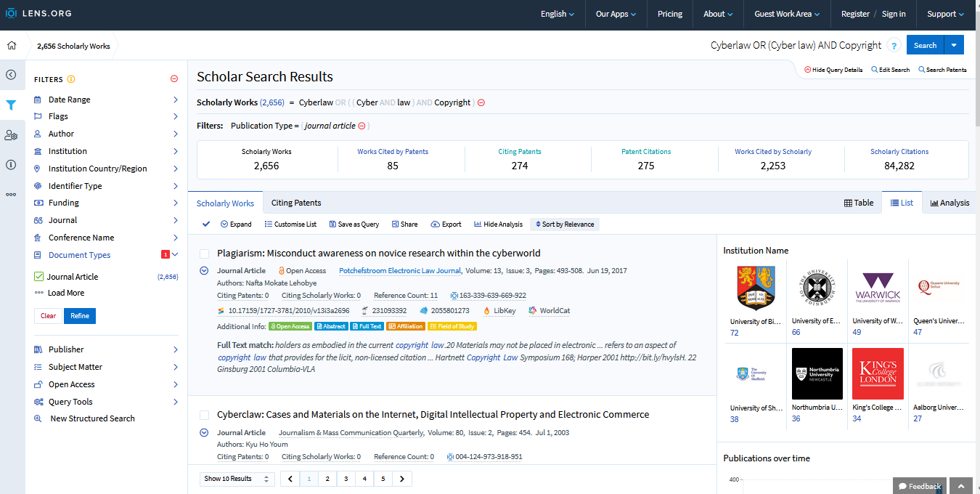
Task: Click the Refine button
Action: (x=80, y=316)
